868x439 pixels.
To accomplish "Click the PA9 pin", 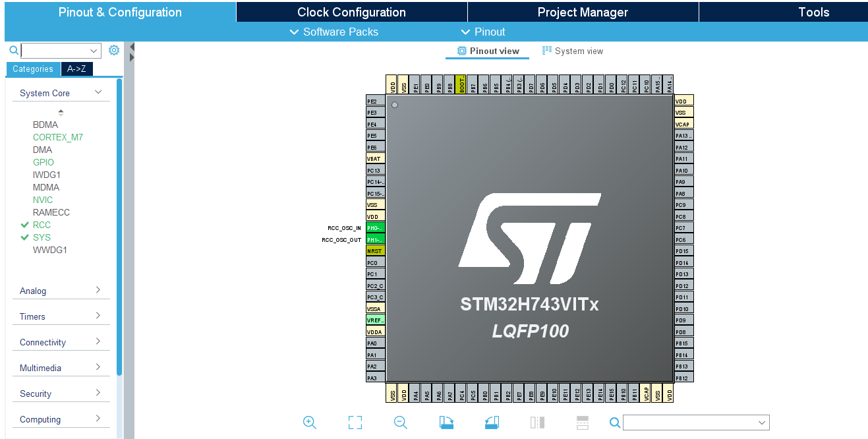I will (684, 182).
